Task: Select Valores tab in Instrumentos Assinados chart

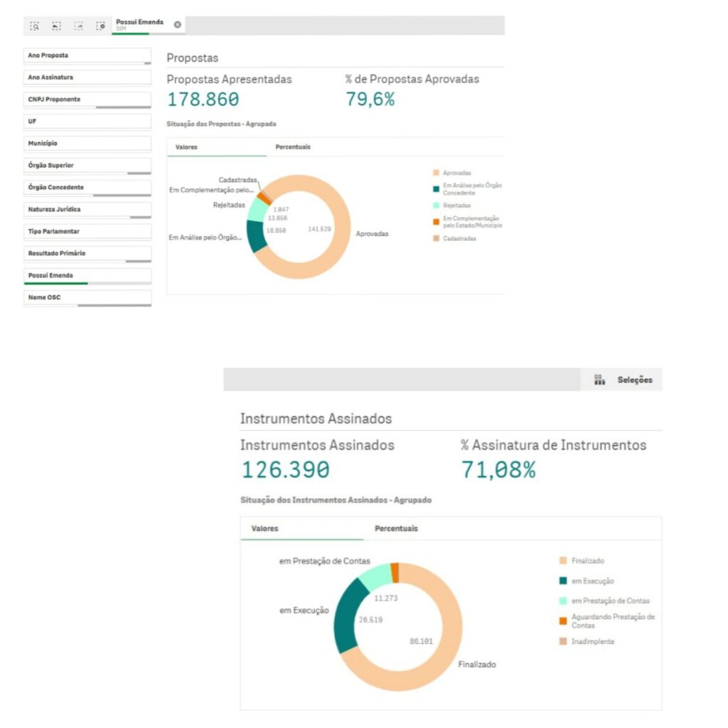Action: pyautogui.click(x=265, y=529)
